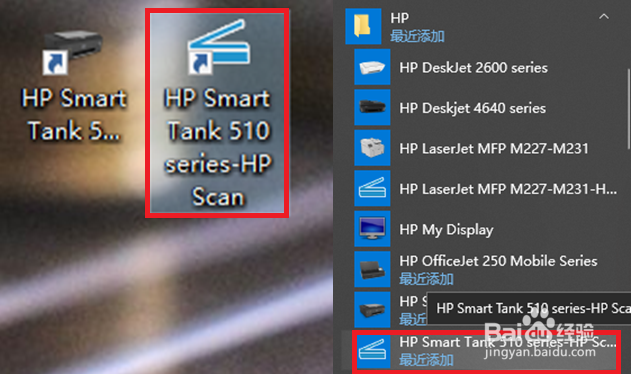Open HP DeskJet 2600 series entry
Image resolution: width=631 pixels, height=374 pixels.
pos(473,68)
